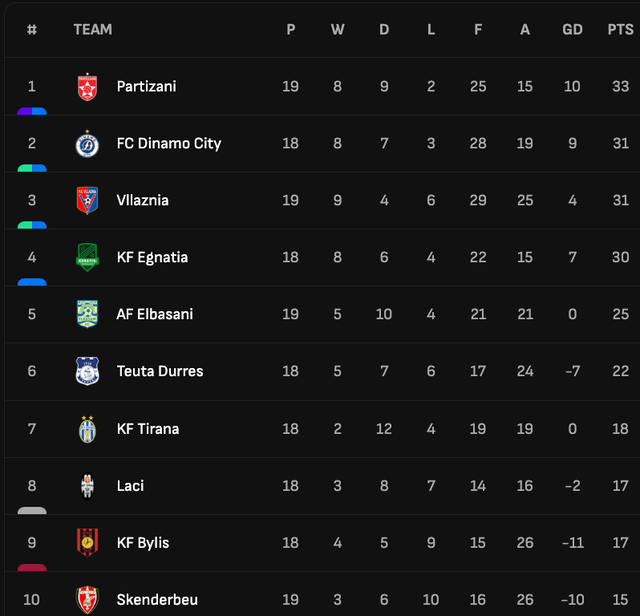Sort by GD column header
Screen dimensions: 640x616
click(x=572, y=29)
